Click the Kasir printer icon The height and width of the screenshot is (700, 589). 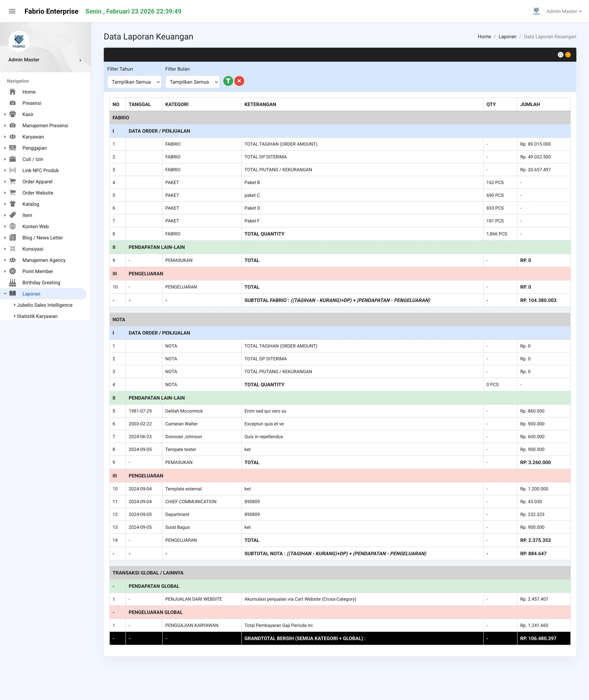(13, 114)
